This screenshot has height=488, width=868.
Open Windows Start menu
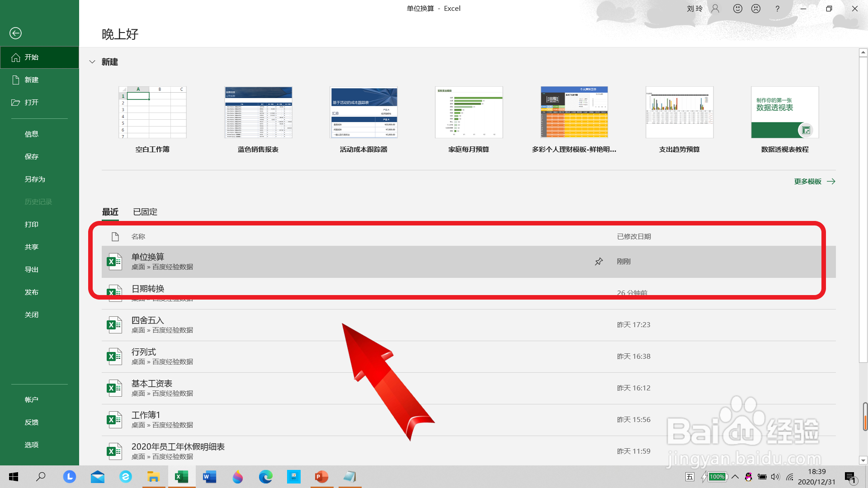(14, 477)
